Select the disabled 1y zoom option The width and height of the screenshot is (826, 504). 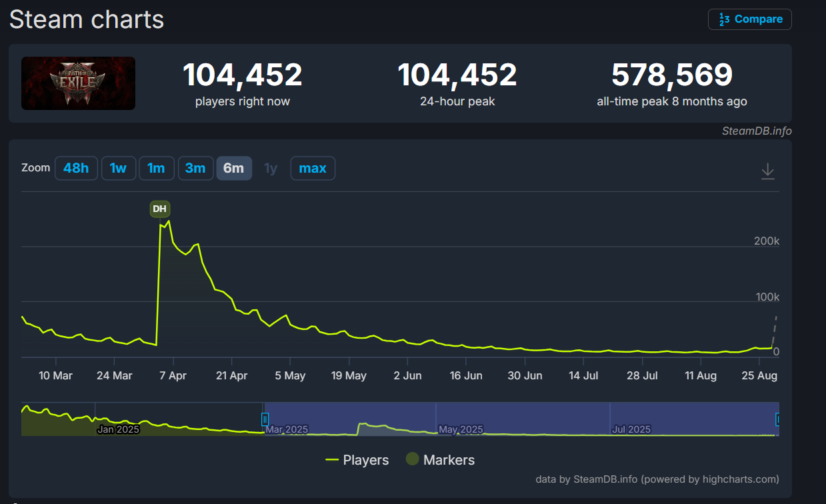coord(271,168)
